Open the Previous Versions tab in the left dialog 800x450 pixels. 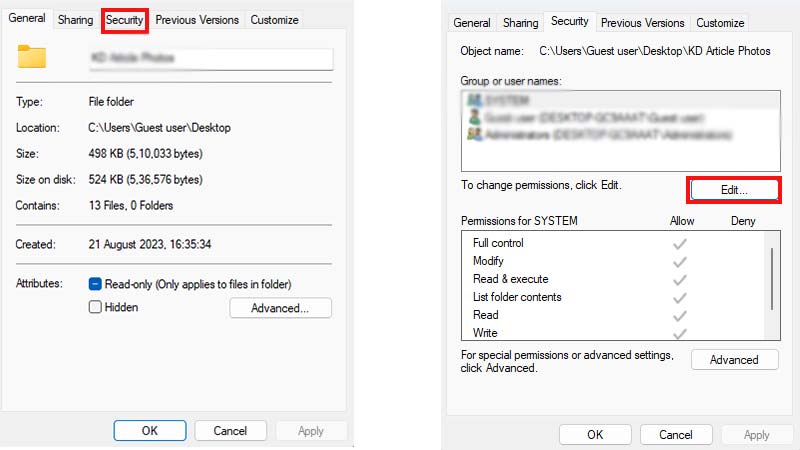tap(197, 20)
